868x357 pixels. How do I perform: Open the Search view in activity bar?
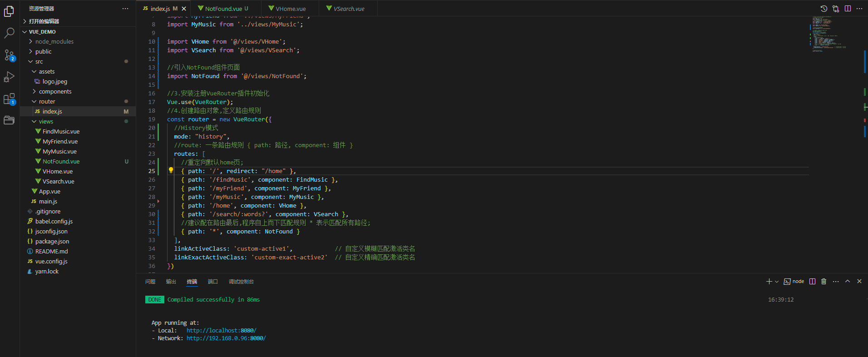click(x=9, y=33)
